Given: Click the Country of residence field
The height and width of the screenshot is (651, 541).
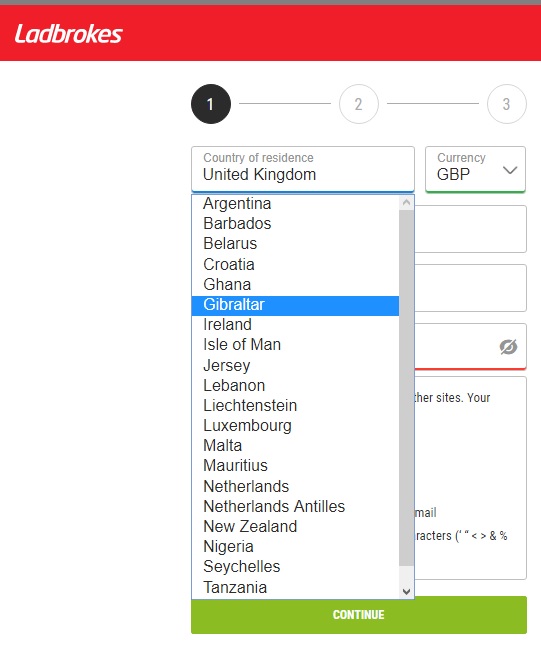Looking at the screenshot, I should (303, 169).
